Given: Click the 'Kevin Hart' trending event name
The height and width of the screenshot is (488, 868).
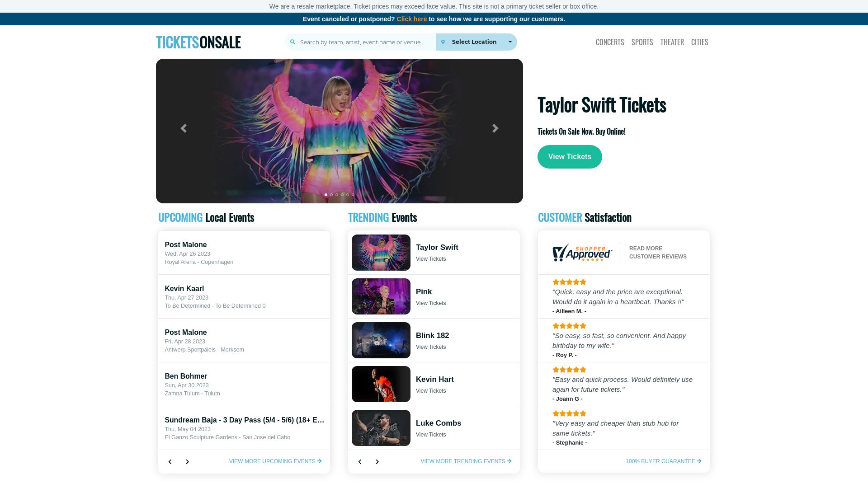Looking at the screenshot, I should [435, 380].
